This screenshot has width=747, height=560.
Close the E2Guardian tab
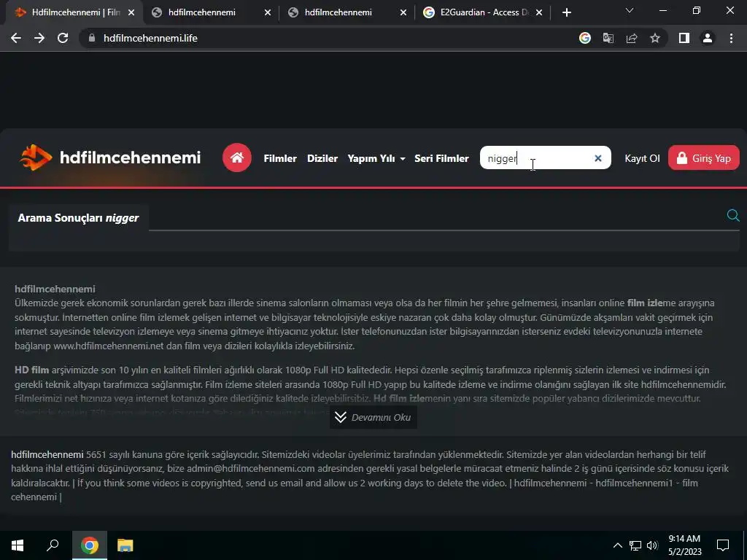coord(539,13)
